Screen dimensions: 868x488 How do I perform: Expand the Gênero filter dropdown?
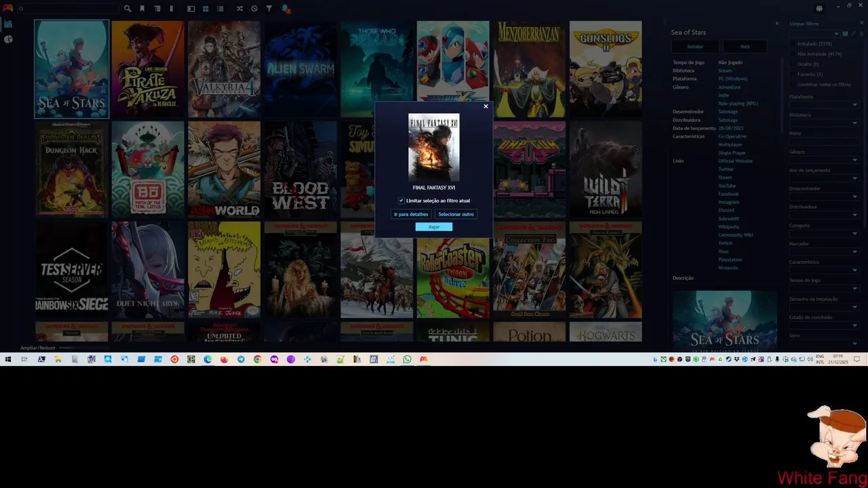click(x=854, y=160)
